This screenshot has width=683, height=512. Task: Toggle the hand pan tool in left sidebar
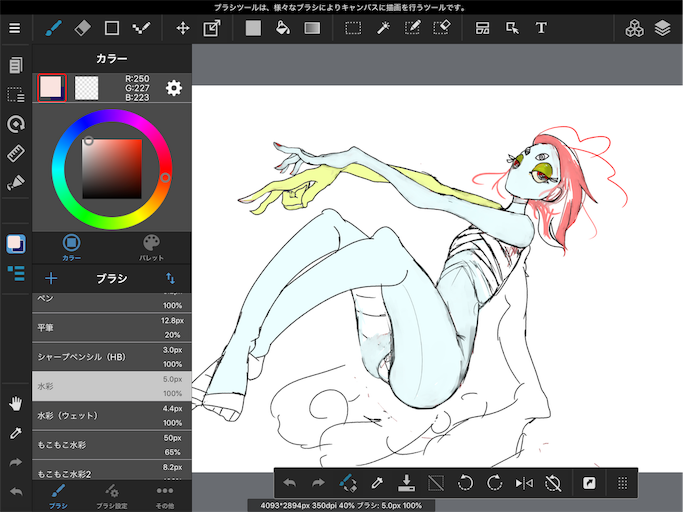click(15, 403)
